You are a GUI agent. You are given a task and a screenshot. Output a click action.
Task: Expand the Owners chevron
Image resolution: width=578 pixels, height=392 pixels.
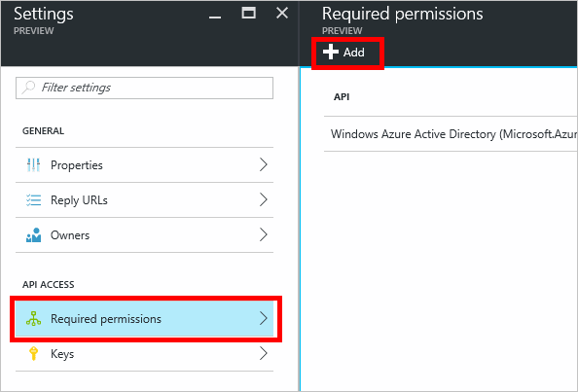263,234
